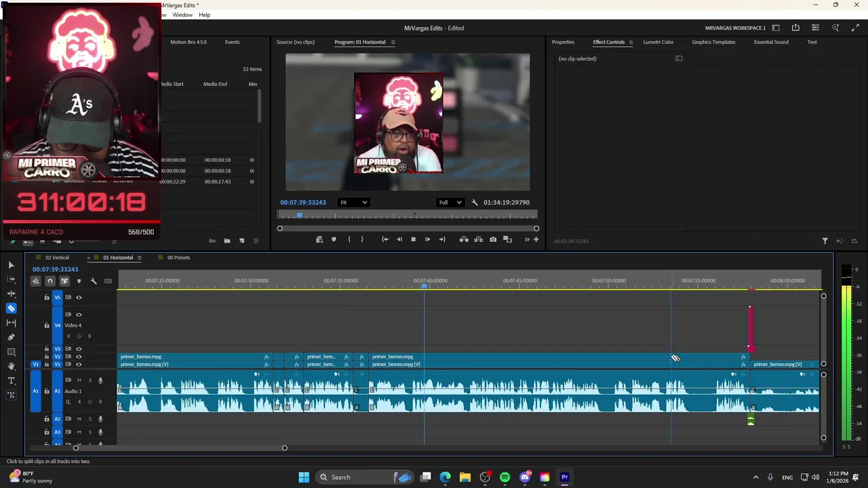Export frame with camera icon
This screenshot has width=868, height=488.
[x=493, y=239]
